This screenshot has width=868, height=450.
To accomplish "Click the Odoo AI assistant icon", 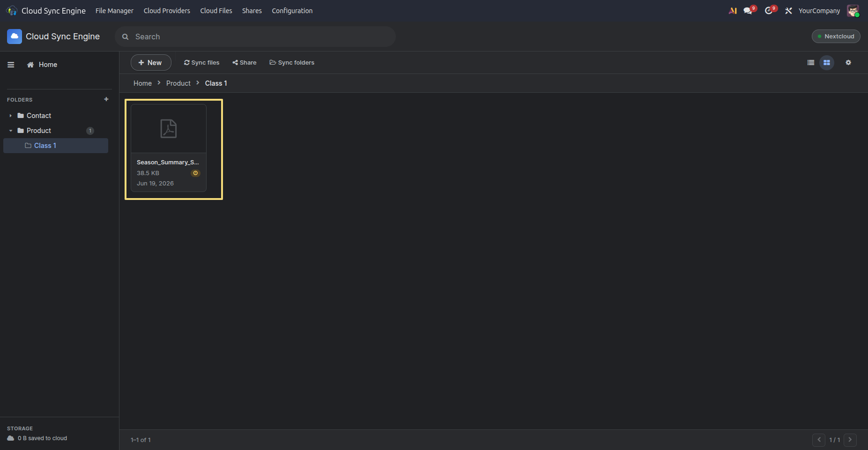I will (x=733, y=11).
